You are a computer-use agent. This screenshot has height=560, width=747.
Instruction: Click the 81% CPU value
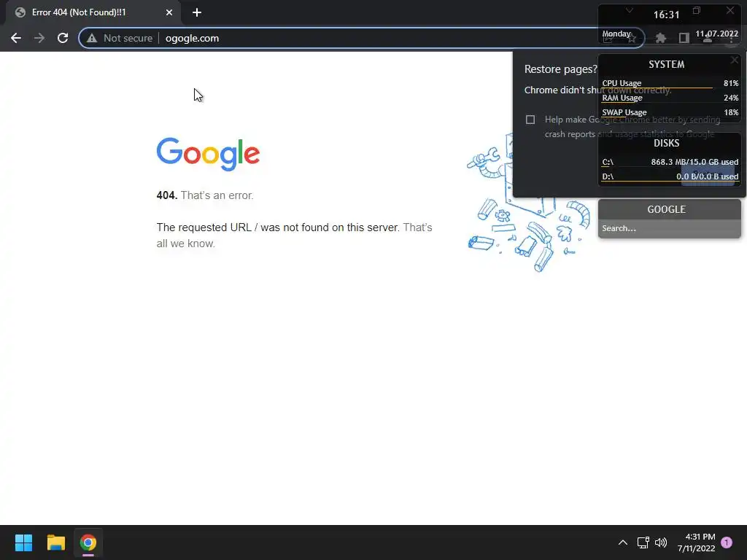tap(731, 83)
